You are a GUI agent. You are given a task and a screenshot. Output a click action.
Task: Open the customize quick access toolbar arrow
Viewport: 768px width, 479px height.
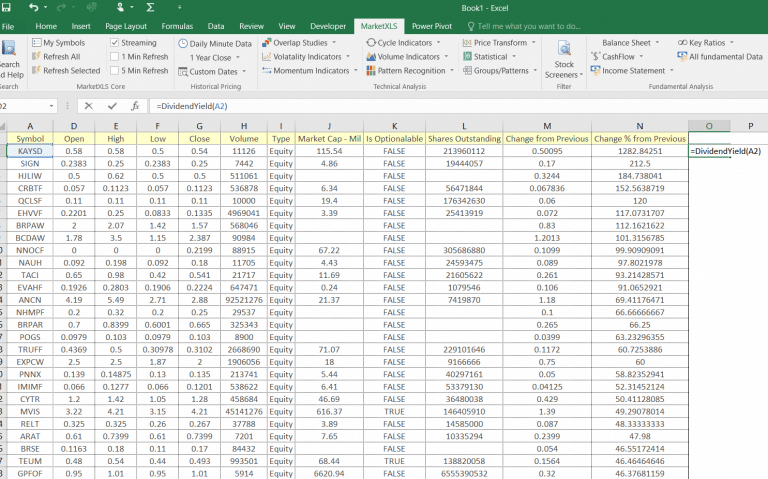click(x=179, y=7)
